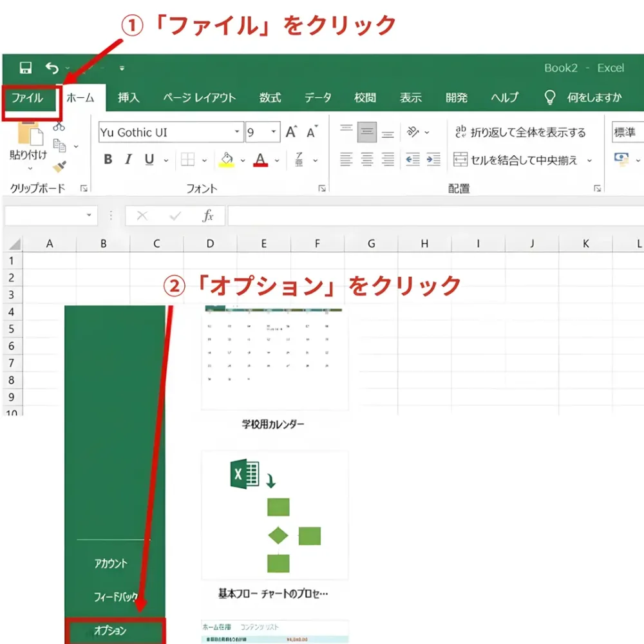Click the Cut scissors icon
Screen dimensions: 644x644
(x=59, y=126)
